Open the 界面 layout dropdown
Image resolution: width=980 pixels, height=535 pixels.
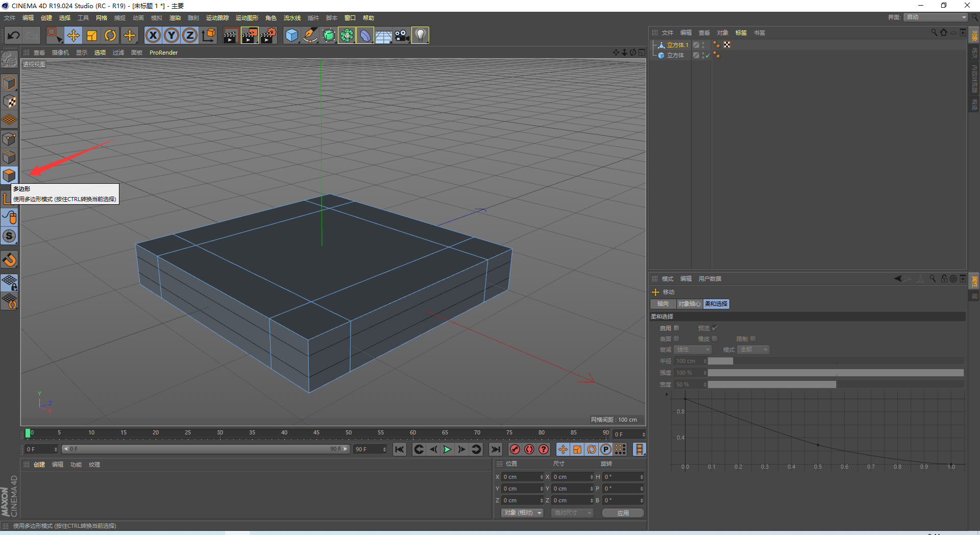[x=936, y=17]
